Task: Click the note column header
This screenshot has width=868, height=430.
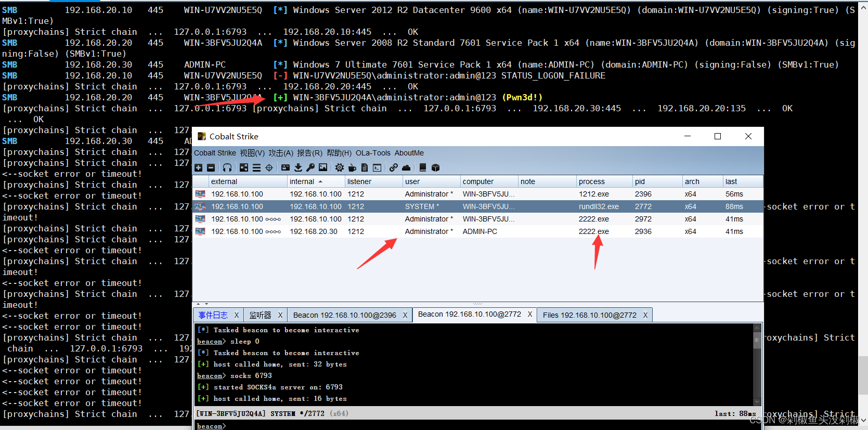Action: [x=547, y=181]
